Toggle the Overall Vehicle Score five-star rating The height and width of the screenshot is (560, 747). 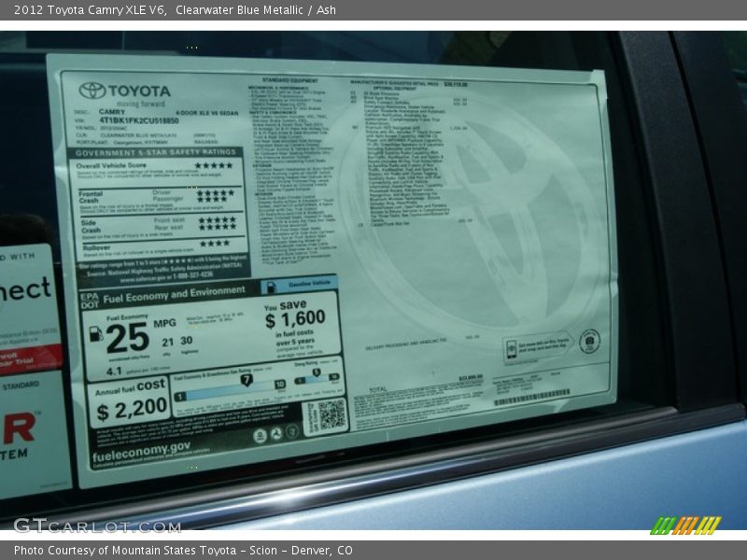click(x=214, y=166)
